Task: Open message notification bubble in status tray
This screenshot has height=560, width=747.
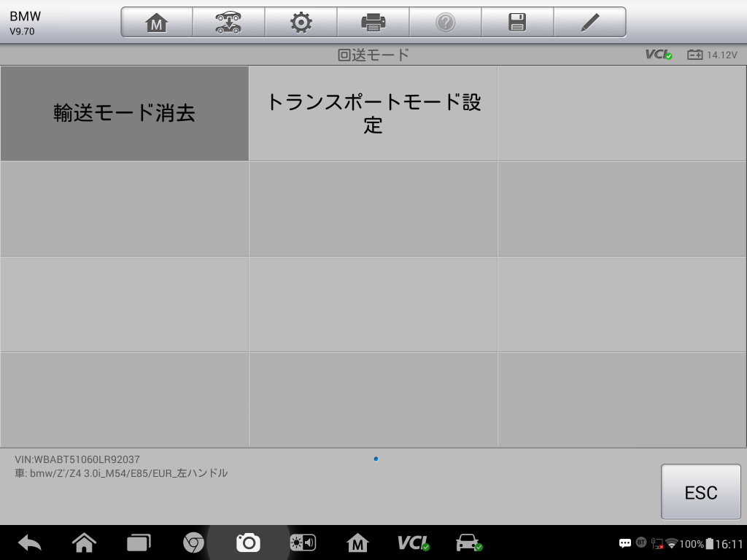Action: coord(625,543)
